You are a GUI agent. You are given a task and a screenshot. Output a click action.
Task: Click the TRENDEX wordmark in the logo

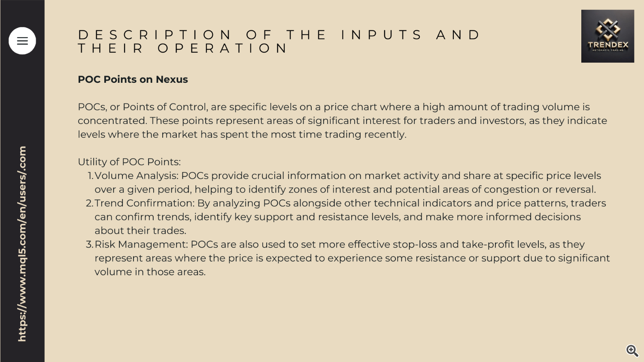[608, 45]
